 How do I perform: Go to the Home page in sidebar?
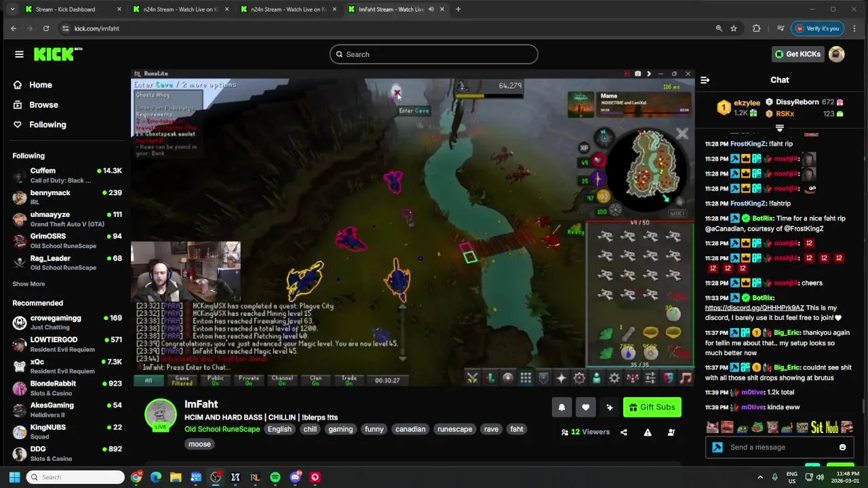tap(41, 85)
